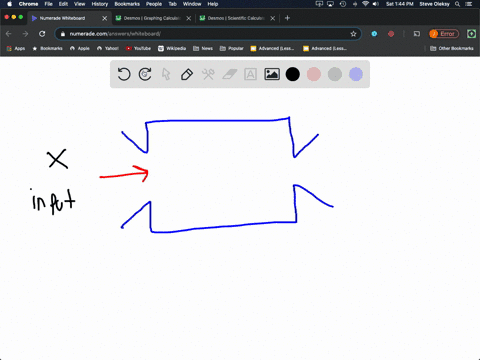Close the Desmos Scientific Calculator tab
The height and width of the screenshot is (360, 480).
[x=272, y=18]
